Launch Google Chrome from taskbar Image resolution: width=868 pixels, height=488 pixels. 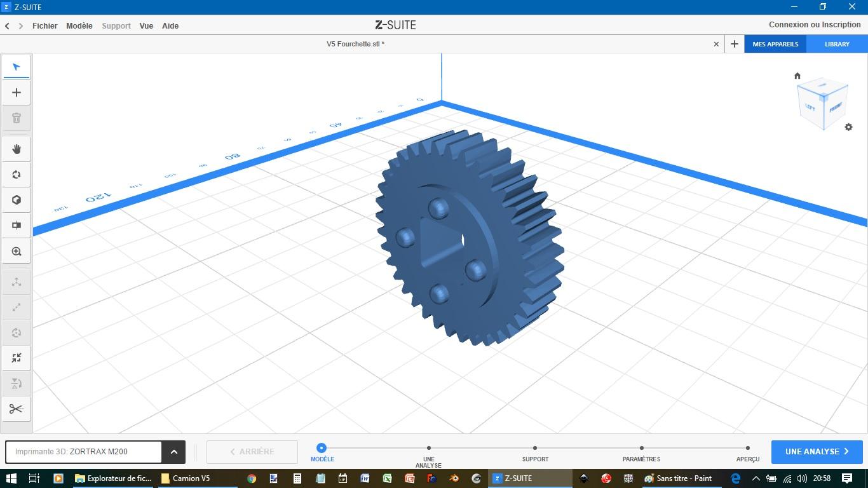[252, 478]
